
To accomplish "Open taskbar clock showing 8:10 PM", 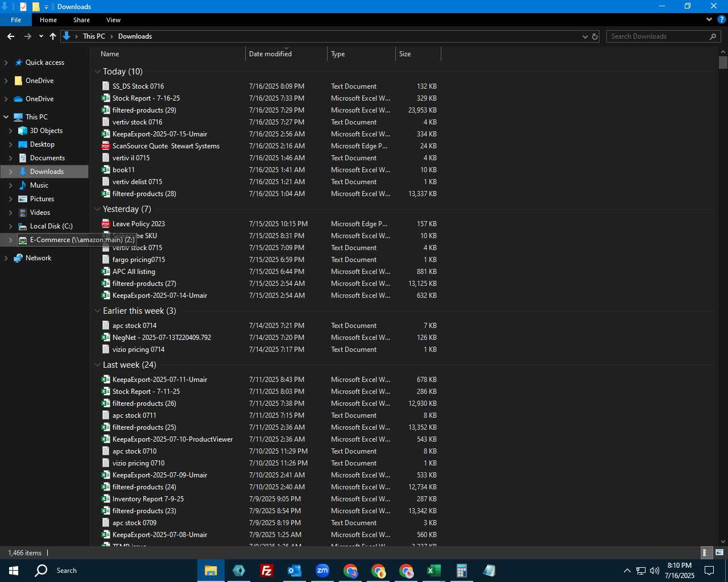I will [680, 571].
